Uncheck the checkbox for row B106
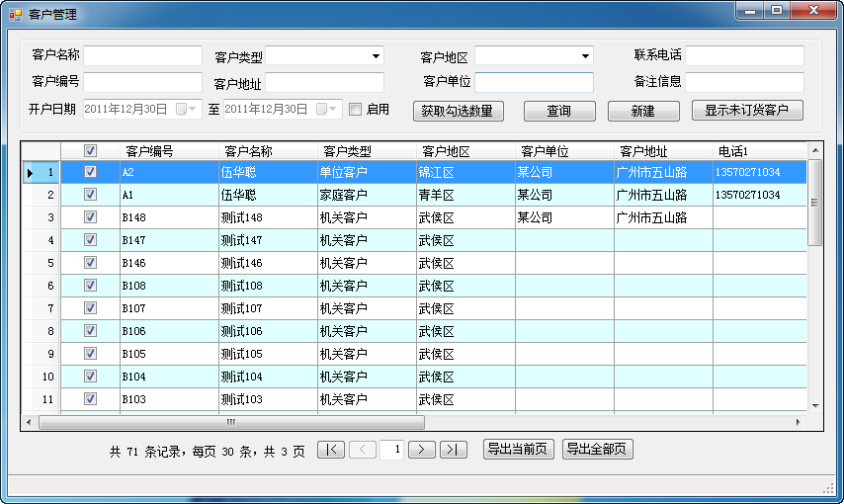This screenshot has width=844, height=504. pyautogui.click(x=91, y=331)
